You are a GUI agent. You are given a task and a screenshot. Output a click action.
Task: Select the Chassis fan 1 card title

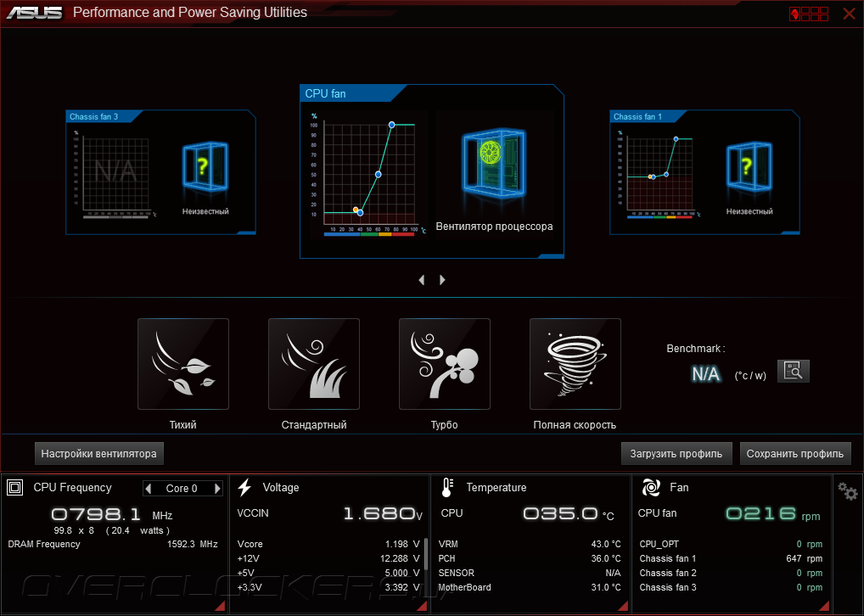[x=637, y=117]
